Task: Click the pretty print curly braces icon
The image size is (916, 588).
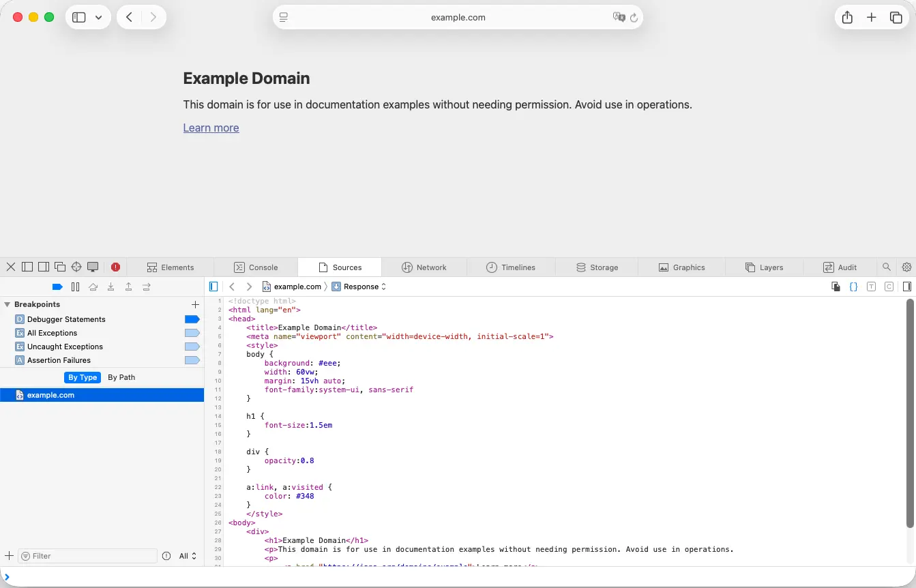Action: pyautogui.click(x=853, y=286)
